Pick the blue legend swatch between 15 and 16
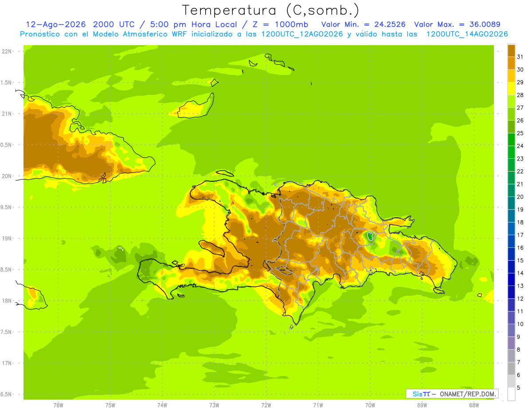 coord(511,254)
